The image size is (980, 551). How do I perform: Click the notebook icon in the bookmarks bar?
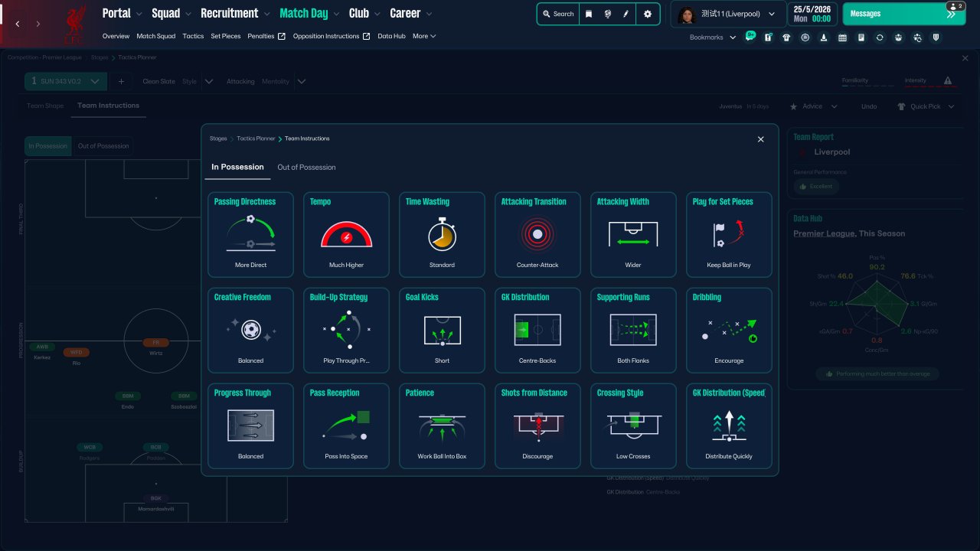click(861, 37)
